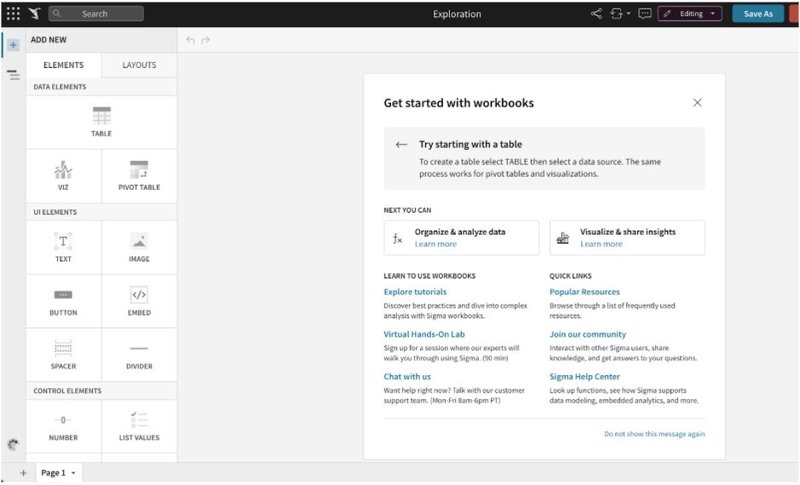Open the Sigma Help Center link
Viewport: 800px width, 485px height.
point(584,376)
